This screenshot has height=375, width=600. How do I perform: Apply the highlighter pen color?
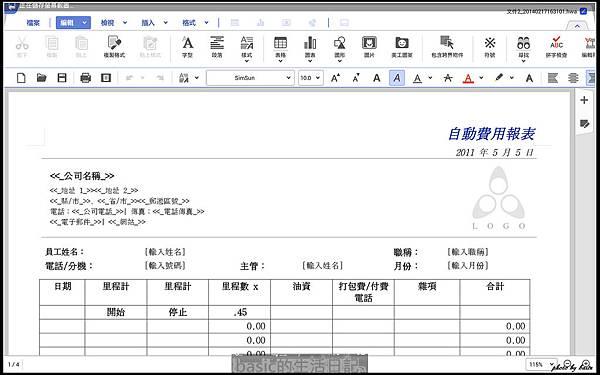(498, 78)
